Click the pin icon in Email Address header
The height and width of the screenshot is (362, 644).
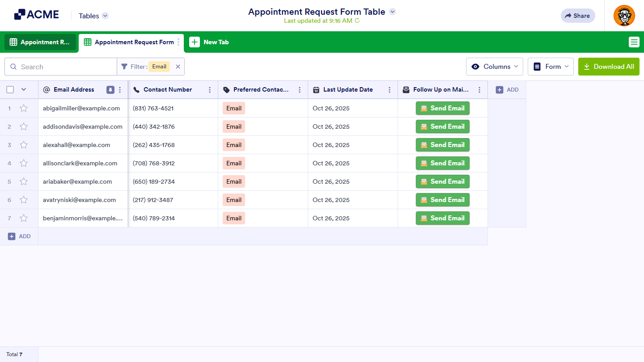tap(110, 89)
